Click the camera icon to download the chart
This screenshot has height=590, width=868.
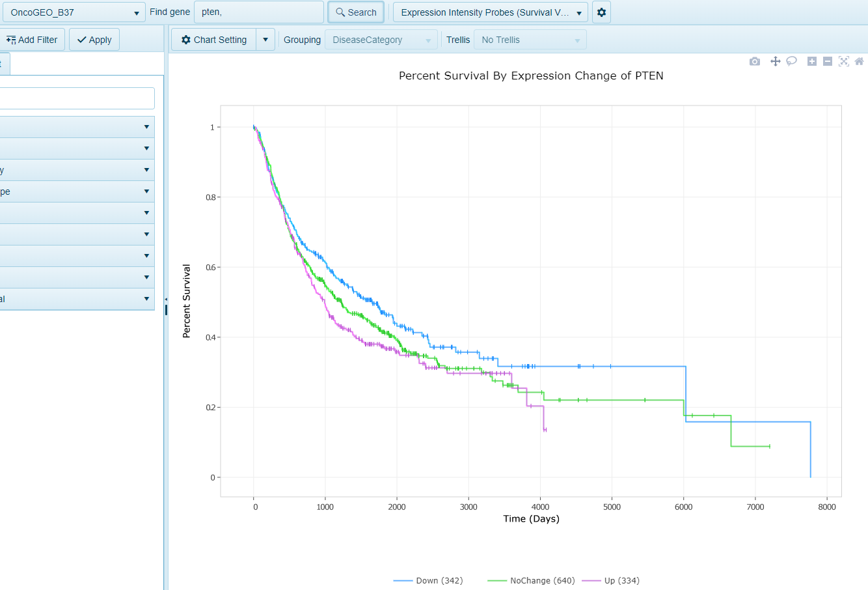coord(754,61)
